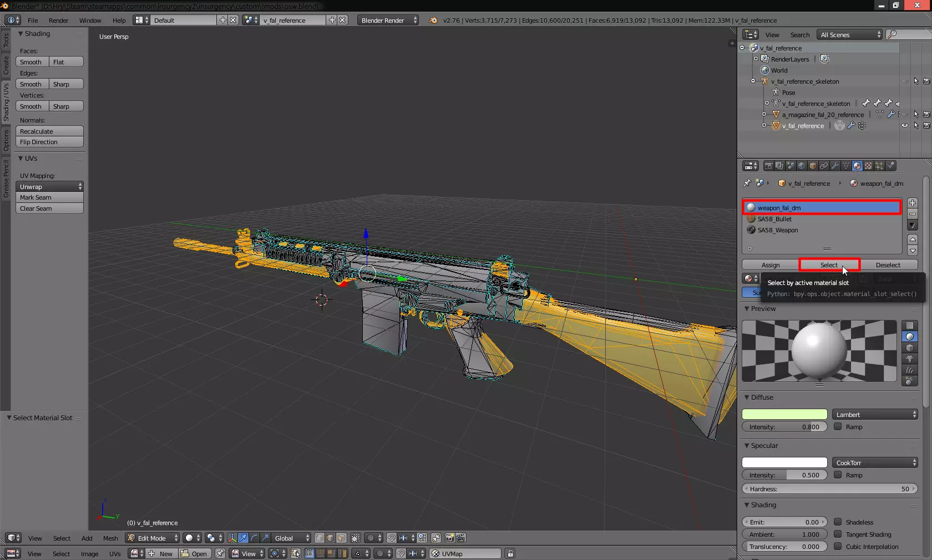Image resolution: width=932 pixels, height=560 pixels.
Task: Open the Mesh menu in 3D viewport header
Action: point(110,538)
